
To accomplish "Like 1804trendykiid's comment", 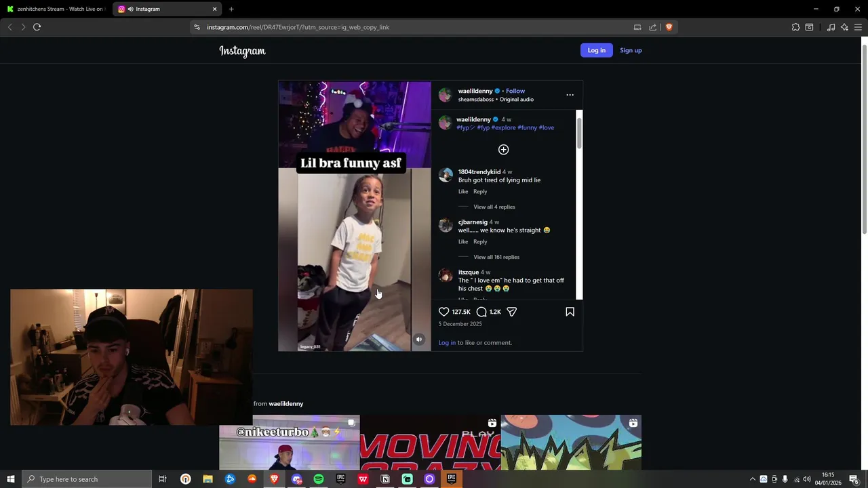I will click(x=463, y=191).
